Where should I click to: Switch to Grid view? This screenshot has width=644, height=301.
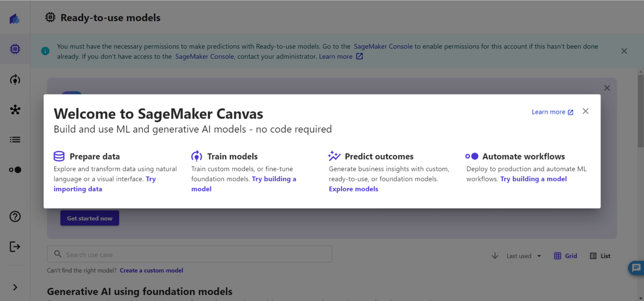click(x=565, y=256)
